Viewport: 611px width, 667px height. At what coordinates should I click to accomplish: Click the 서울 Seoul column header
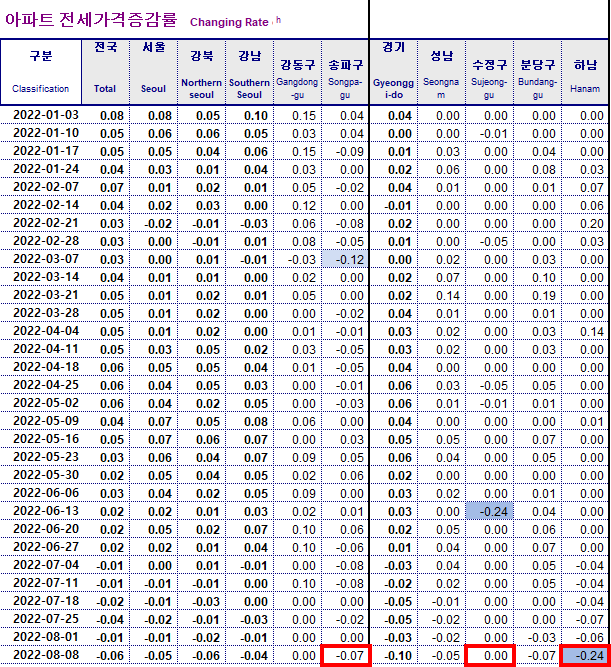[x=153, y=72]
